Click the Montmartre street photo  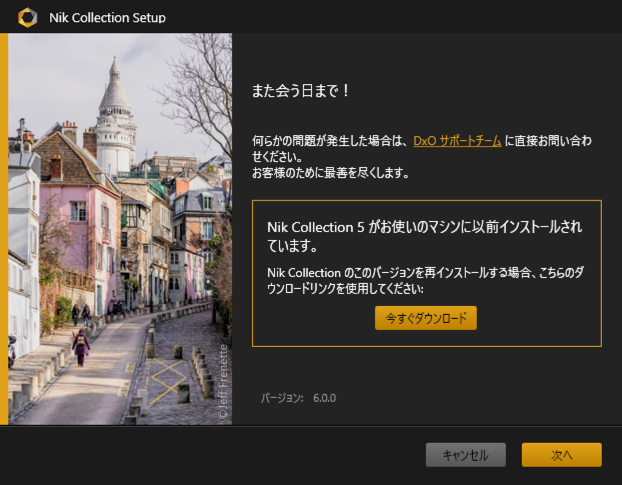[120, 229]
